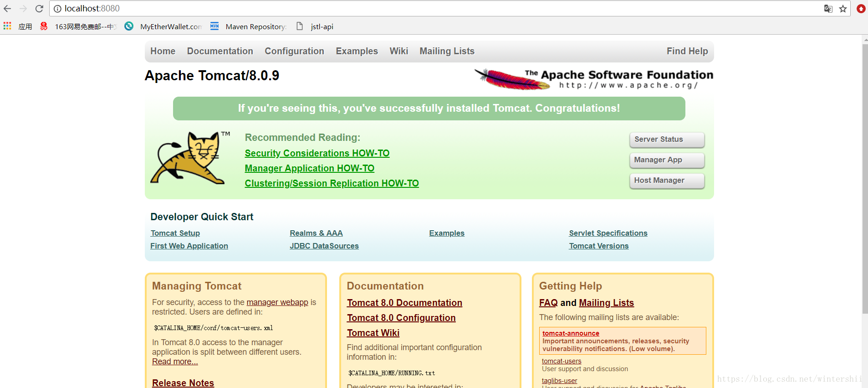This screenshot has height=388, width=868.
Task: Open the taglibs-user mailing list link
Action: pyautogui.click(x=559, y=381)
